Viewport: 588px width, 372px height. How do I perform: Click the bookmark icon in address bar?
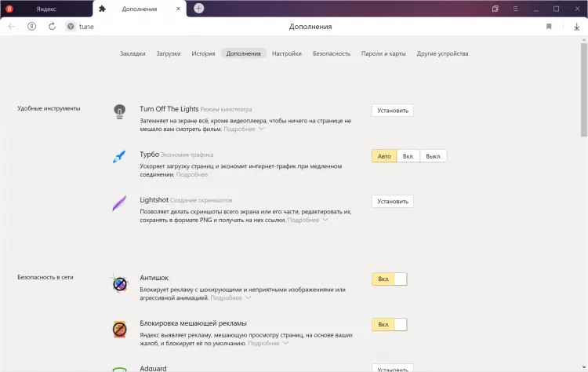pyautogui.click(x=549, y=26)
